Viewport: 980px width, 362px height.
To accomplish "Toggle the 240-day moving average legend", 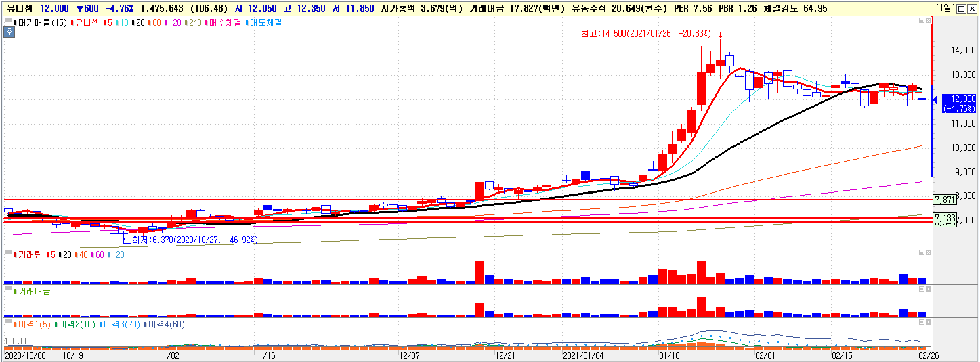I will (x=194, y=22).
